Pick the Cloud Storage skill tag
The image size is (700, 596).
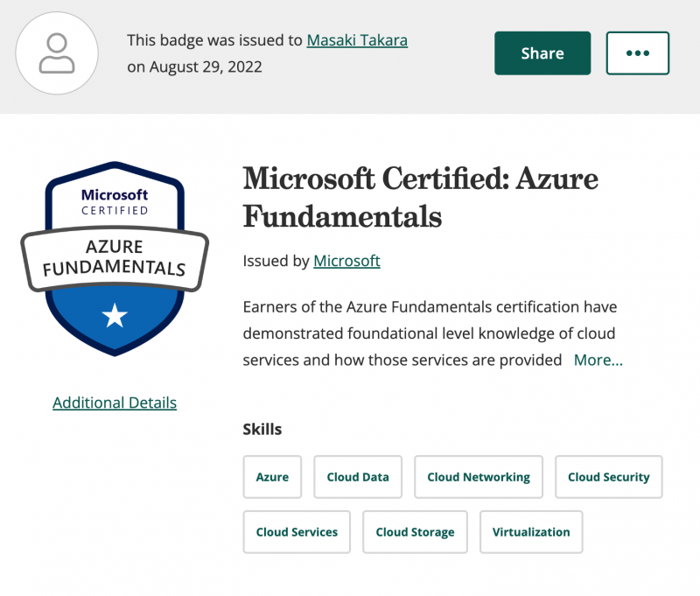(415, 532)
